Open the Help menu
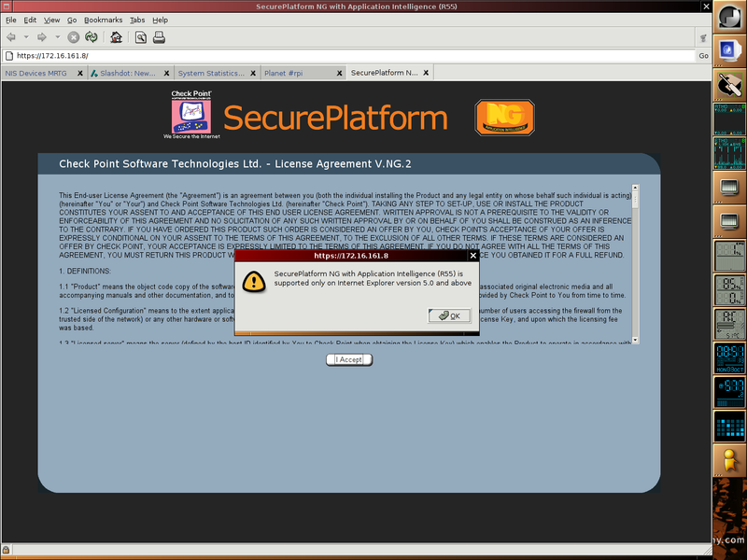Image resolution: width=747 pixels, height=560 pixels. [160, 20]
